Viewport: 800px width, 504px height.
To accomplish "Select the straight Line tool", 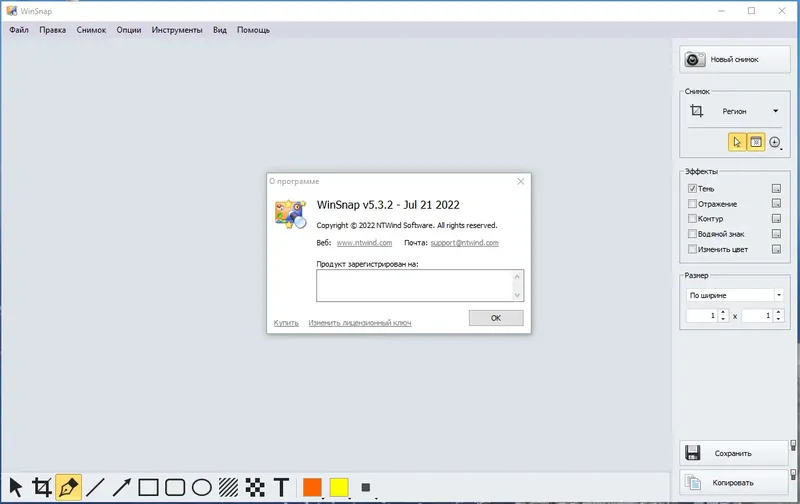I will coord(95,487).
